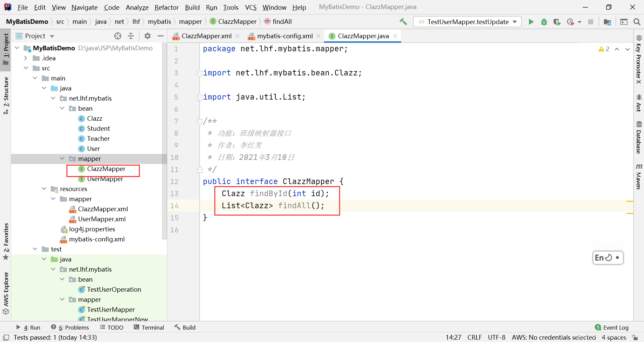This screenshot has height=342, width=644.
Task: Fold the Javadoc comment at line 7
Action: pos(200,121)
